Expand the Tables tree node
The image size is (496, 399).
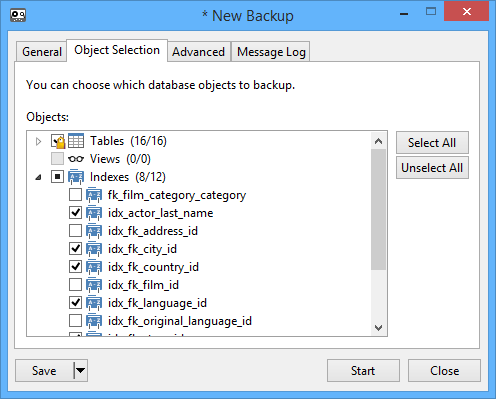(38, 141)
